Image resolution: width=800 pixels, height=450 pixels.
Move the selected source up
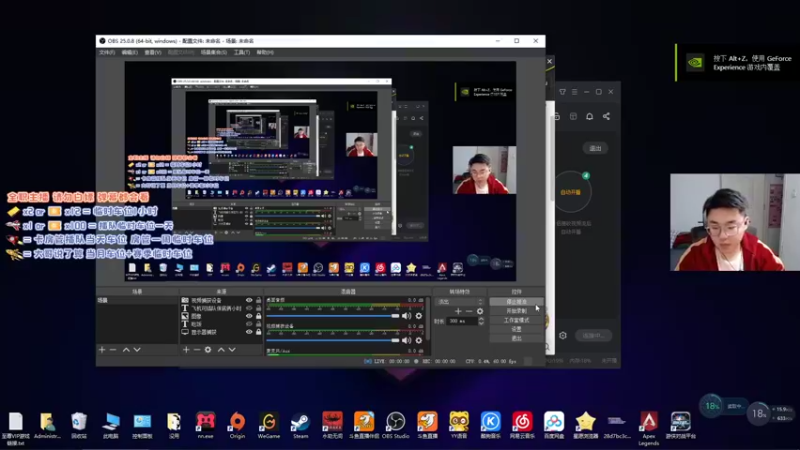click(x=221, y=349)
